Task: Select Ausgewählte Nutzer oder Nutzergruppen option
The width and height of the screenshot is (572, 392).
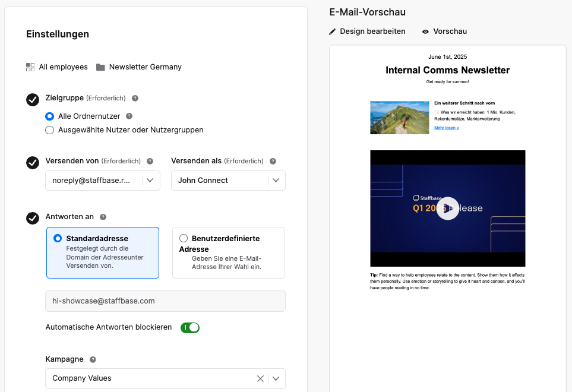Action: coord(50,130)
